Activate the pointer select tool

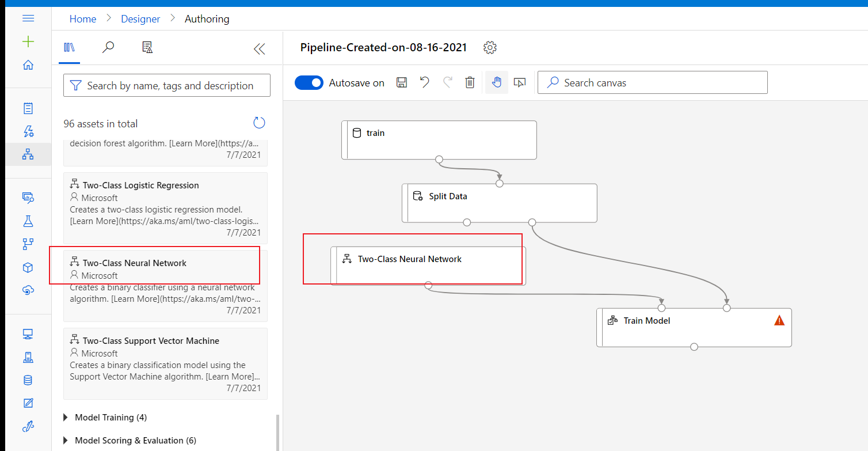point(520,82)
